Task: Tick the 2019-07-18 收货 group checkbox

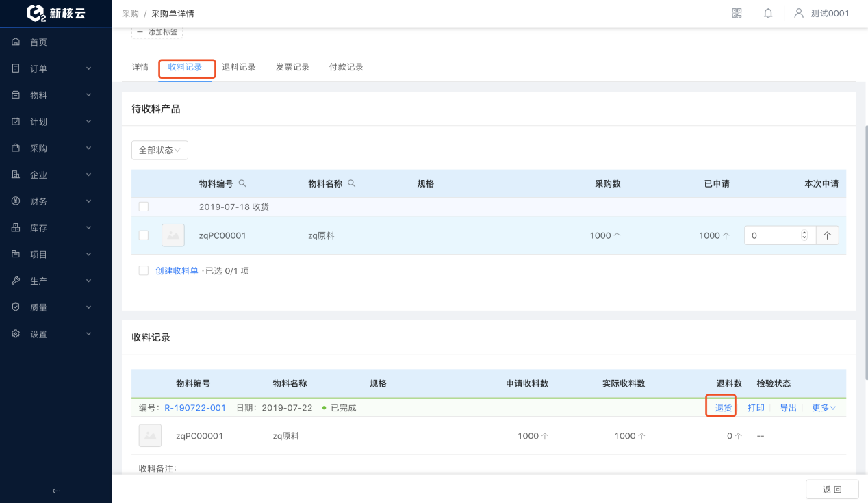Action: [144, 207]
